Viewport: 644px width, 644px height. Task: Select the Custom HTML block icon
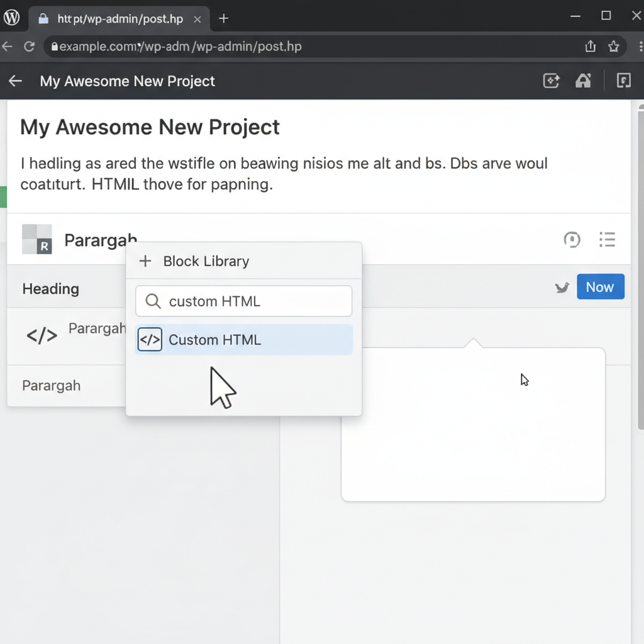pyautogui.click(x=150, y=339)
